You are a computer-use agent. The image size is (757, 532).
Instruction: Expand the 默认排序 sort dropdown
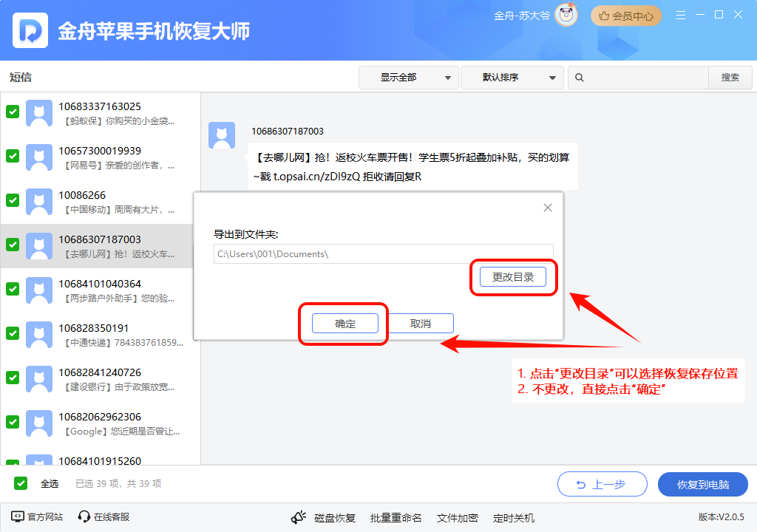[x=512, y=78]
